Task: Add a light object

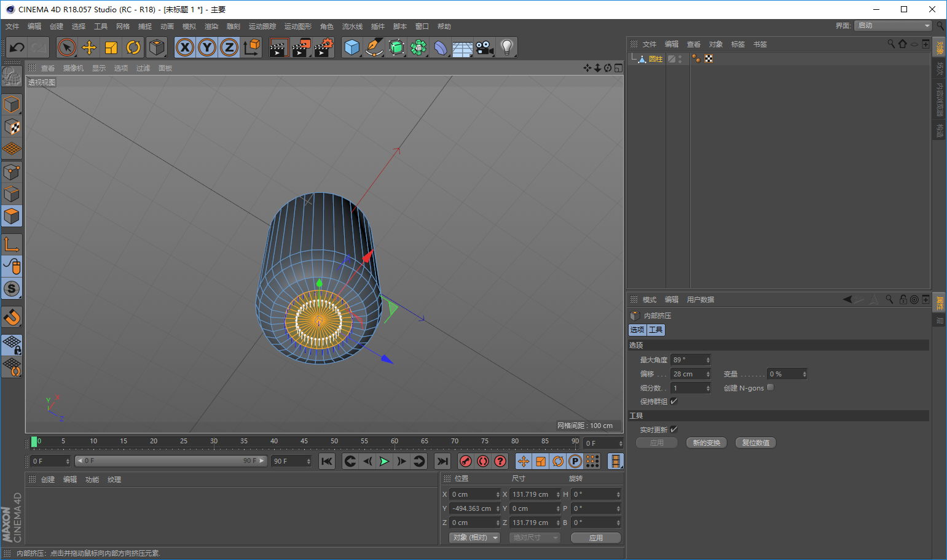Action: pos(507,47)
